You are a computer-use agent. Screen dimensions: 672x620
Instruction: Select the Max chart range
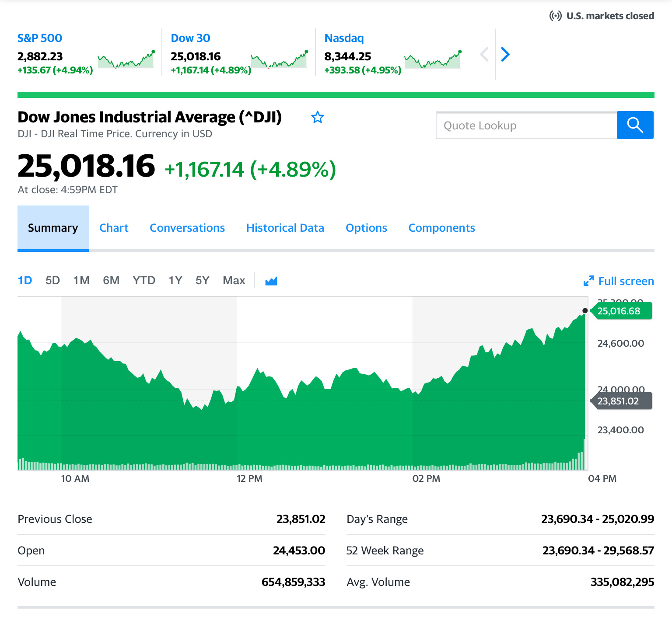point(234,280)
